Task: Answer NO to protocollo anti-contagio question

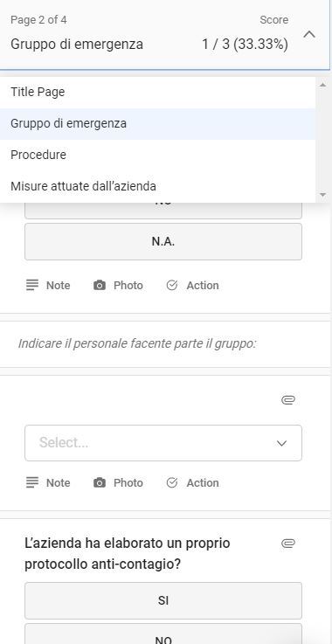Action: click(163, 635)
